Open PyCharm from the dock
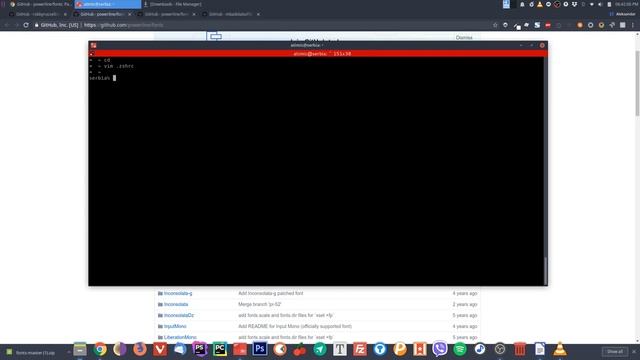The width and height of the screenshot is (640, 360). coord(220,349)
